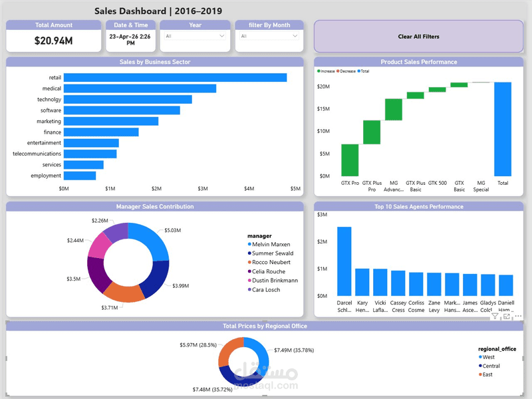Select the software sector bar
532x399 pixels.
[122, 110]
